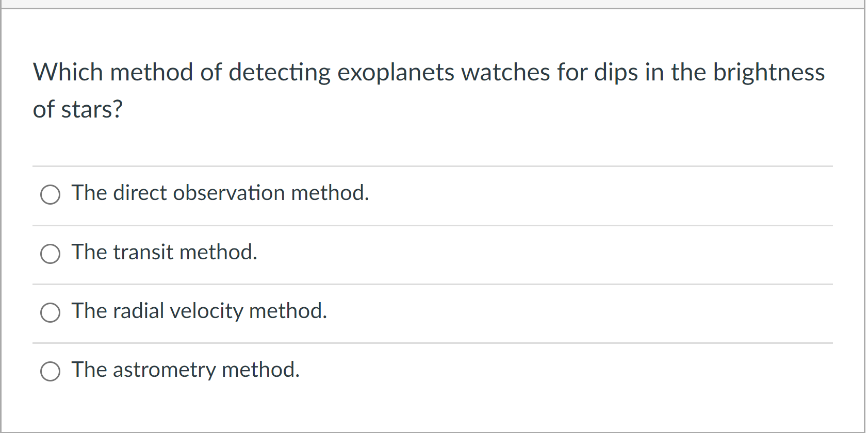This screenshot has height=433, width=868.
Task: Select the transit method radio button
Action: coord(50,254)
